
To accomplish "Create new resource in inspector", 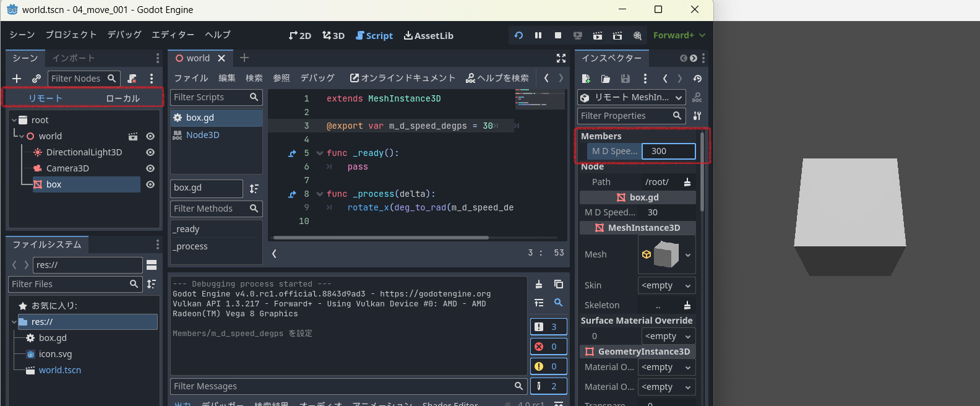I will [x=586, y=79].
